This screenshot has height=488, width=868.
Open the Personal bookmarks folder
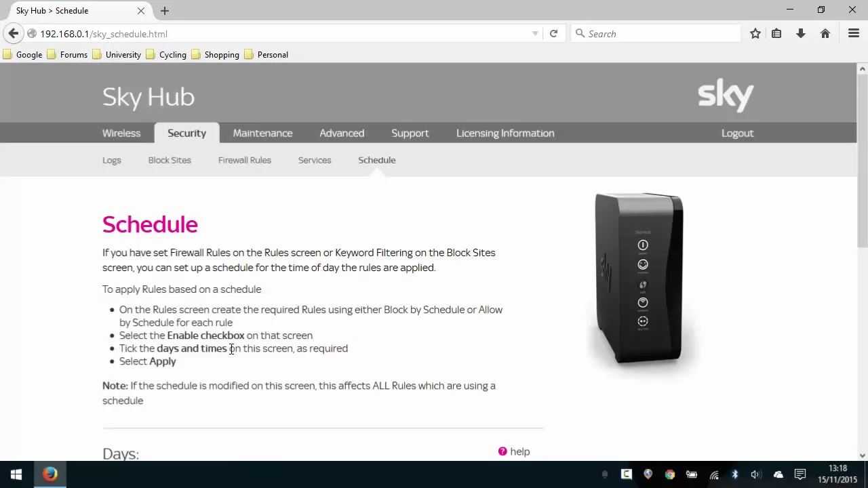(x=267, y=54)
